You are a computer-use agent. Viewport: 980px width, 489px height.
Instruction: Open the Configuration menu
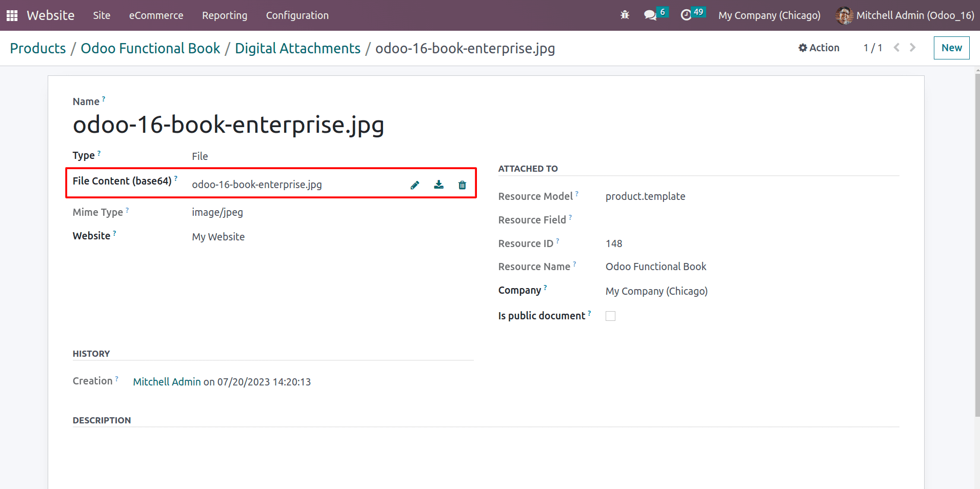pyautogui.click(x=297, y=15)
